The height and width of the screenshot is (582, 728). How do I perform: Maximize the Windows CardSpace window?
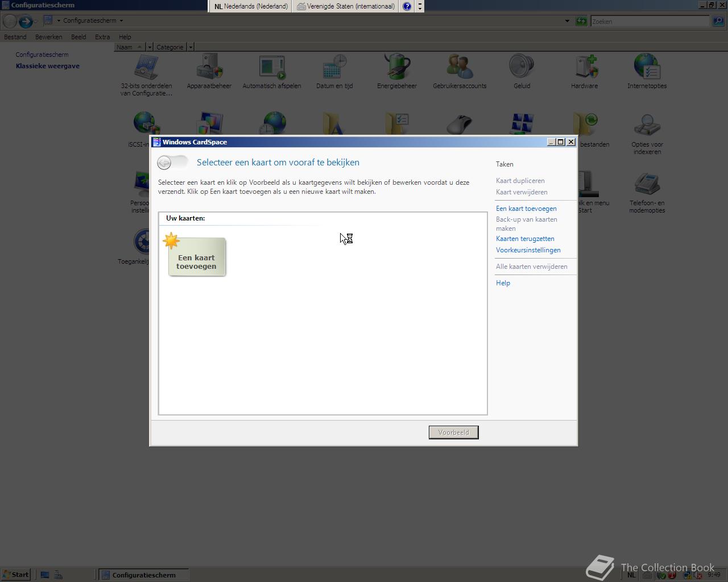click(560, 142)
